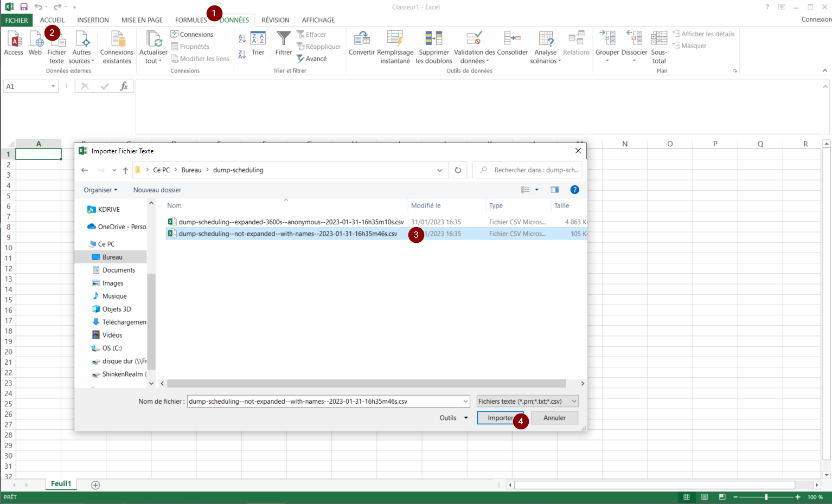Click the Annuler button

tap(554, 418)
